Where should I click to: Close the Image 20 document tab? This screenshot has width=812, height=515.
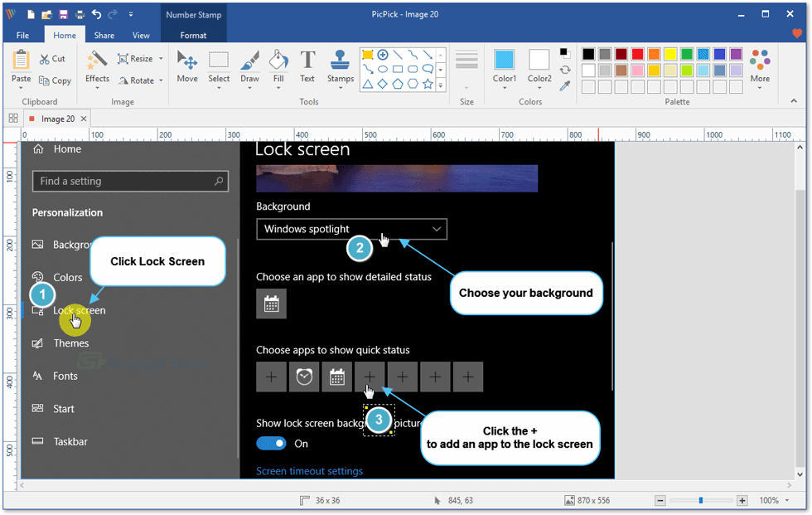(84, 119)
